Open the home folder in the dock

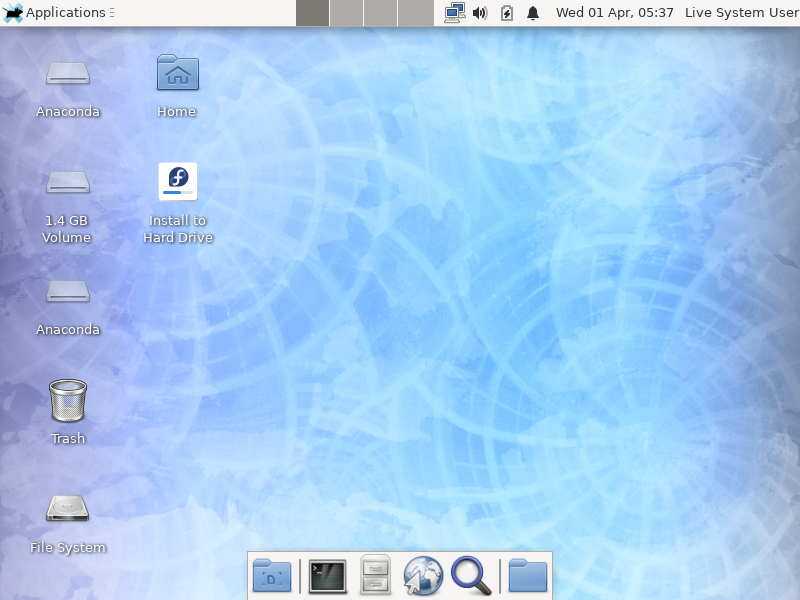point(528,576)
